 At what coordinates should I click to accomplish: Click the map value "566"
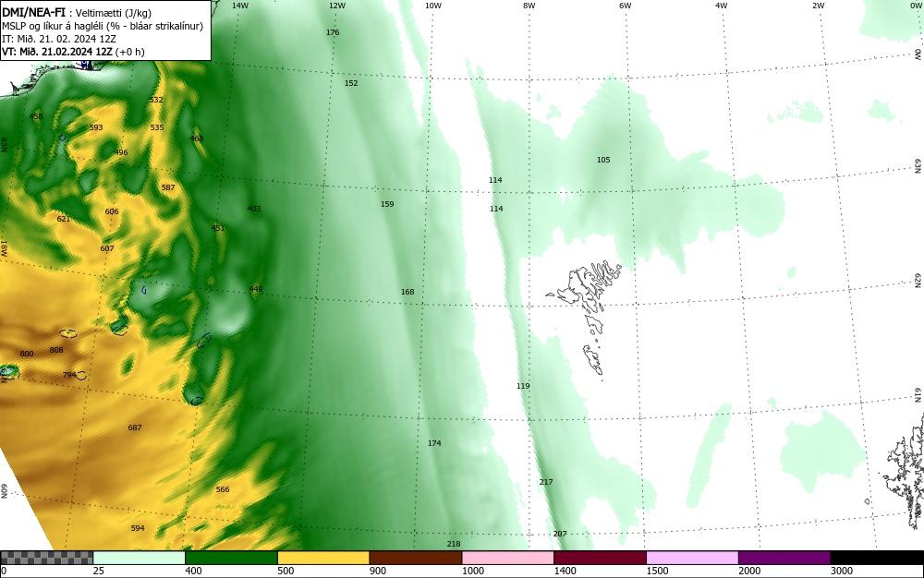(223, 489)
